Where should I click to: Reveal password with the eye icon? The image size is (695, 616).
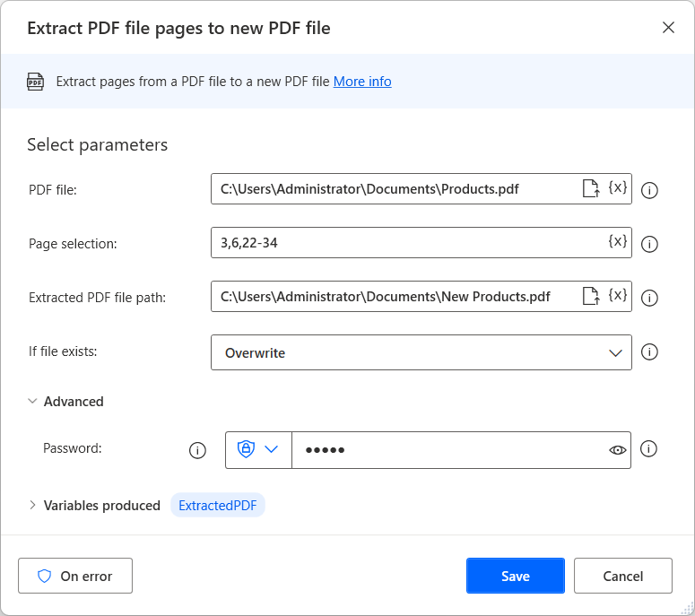tap(618, 450)
